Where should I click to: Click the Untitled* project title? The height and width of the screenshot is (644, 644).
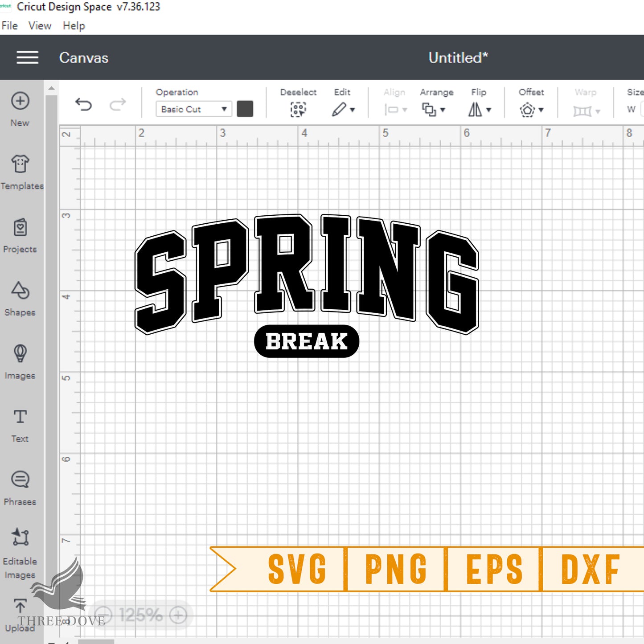tap(458, 57)
